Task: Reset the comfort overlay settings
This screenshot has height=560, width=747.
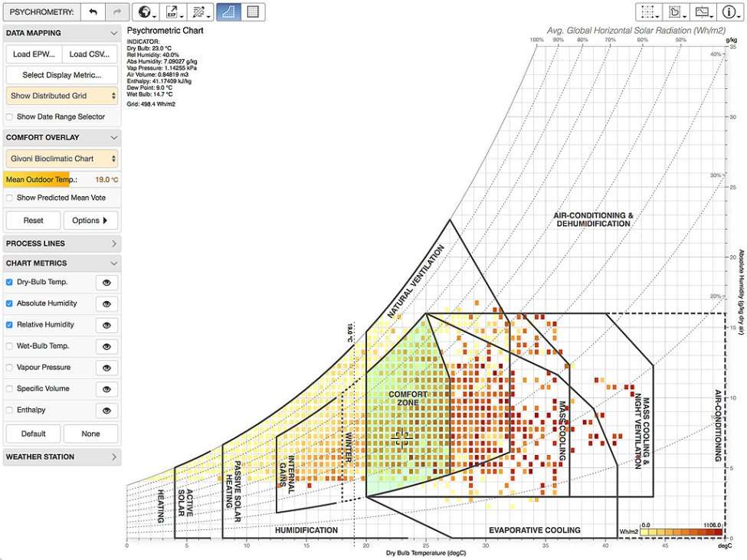Action: [x=32, y=220]
